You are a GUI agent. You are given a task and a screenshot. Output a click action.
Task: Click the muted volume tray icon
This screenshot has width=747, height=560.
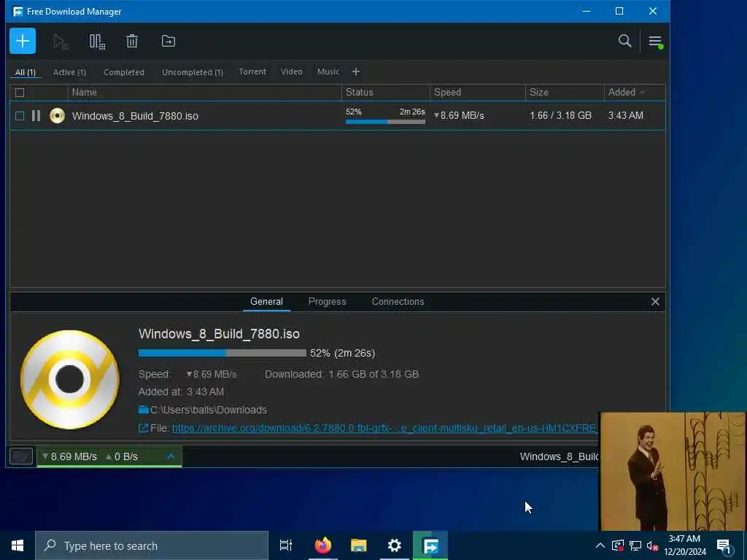pos(653,545)
